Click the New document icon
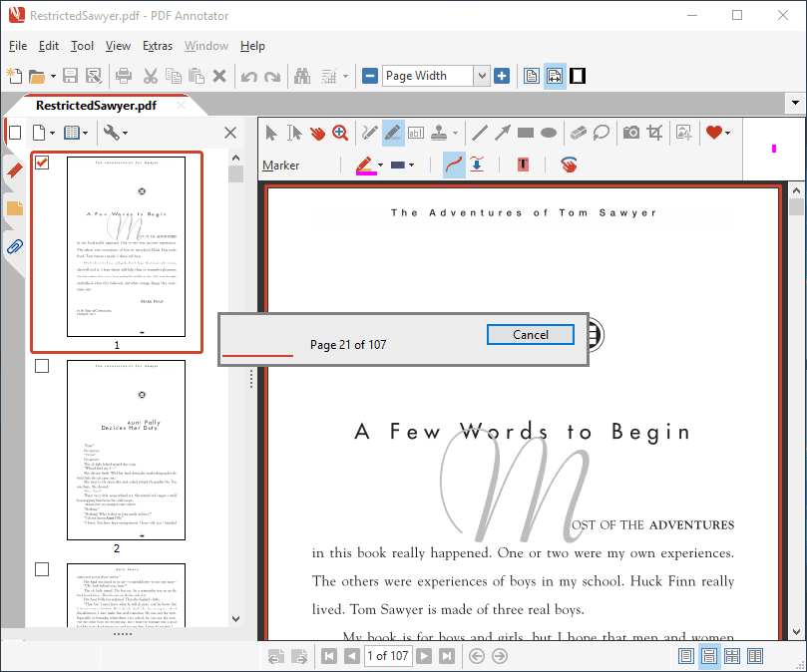The image size is (807, 672). (x=14, y=76)
